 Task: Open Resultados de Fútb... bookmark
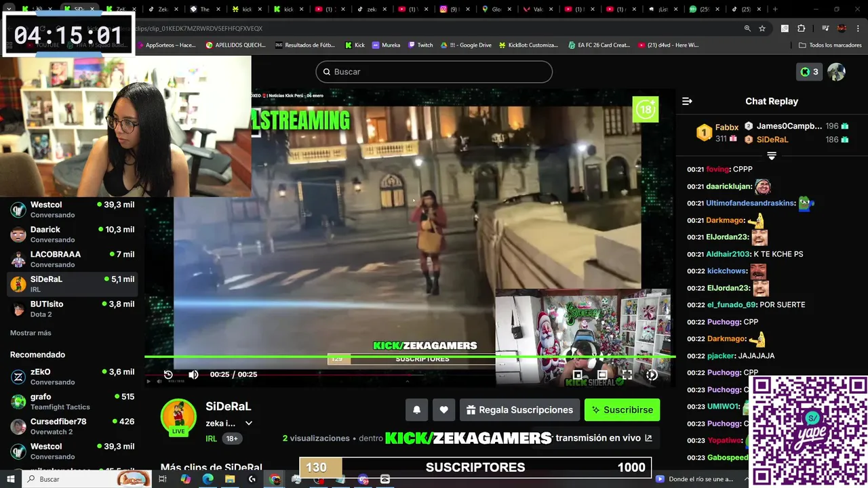[304, 45]
